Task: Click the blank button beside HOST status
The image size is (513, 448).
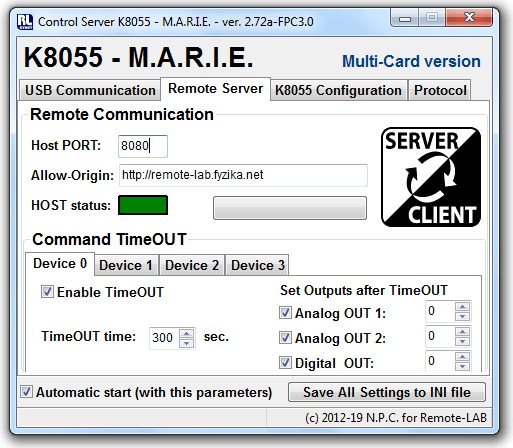Action: [x=290, y=208]
